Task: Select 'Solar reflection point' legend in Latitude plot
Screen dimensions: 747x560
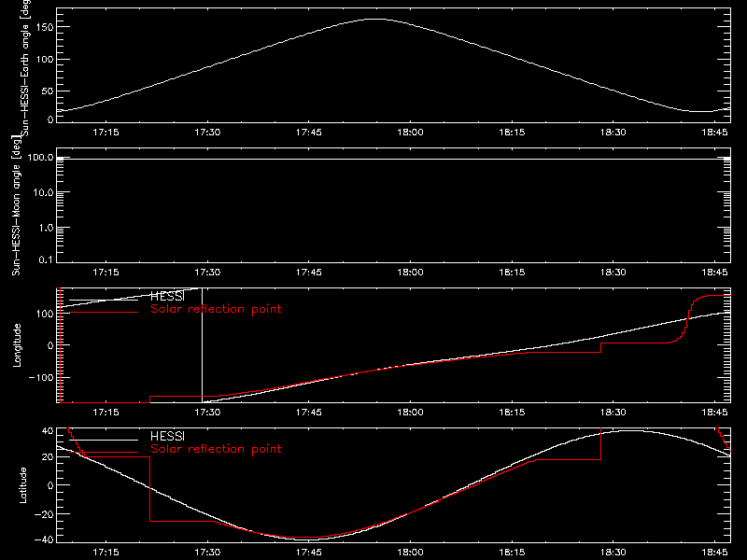Action: tap(216, 449)
